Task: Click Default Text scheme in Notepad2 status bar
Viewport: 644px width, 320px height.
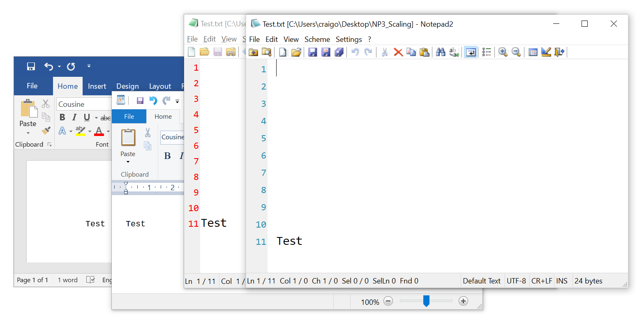Action: [482, 281]
